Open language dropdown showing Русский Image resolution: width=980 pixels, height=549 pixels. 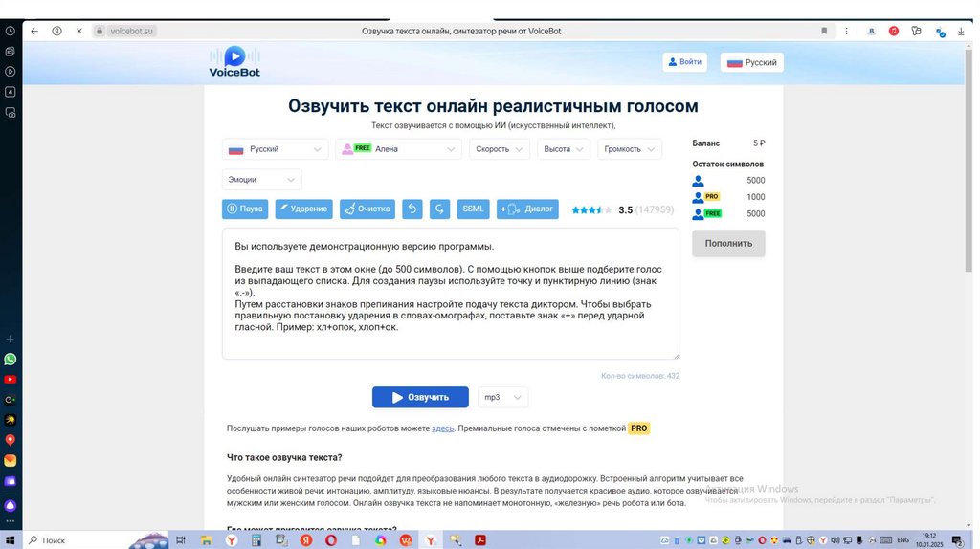point(275,149)
